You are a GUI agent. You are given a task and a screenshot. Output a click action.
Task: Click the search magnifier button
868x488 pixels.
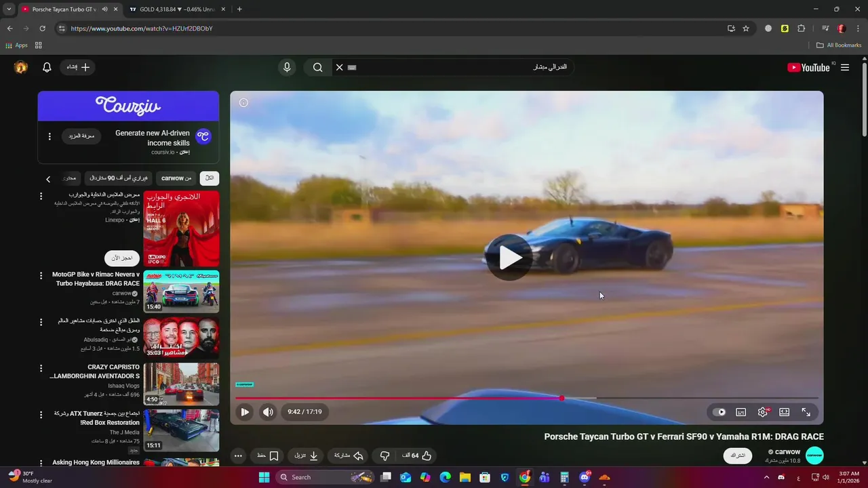pos(317,67)
